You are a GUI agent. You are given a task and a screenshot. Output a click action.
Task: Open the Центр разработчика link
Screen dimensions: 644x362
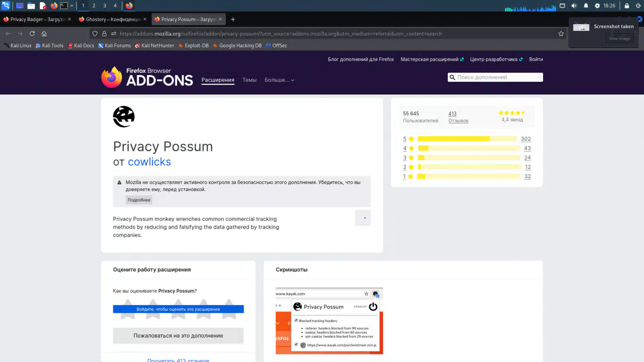click(x=496, y=59)
